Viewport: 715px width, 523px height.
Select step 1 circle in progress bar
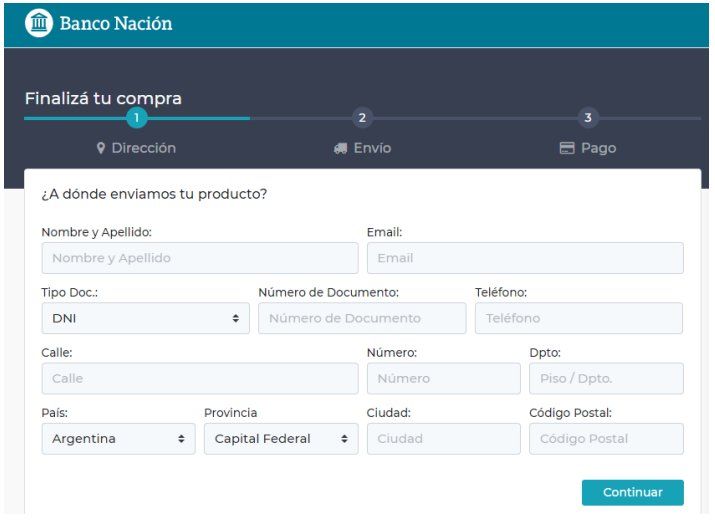coord(137,118)
